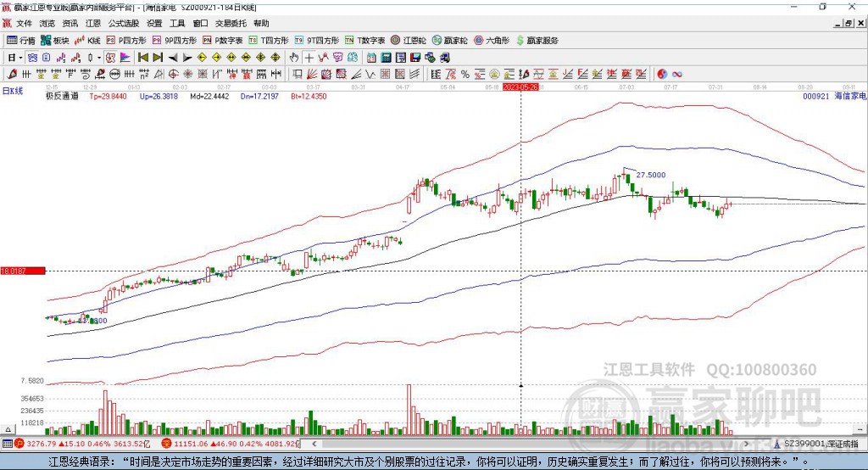Select the red pencil drawing tool
The height and width of the screenshot is (470, 868).
coord(12,75)
